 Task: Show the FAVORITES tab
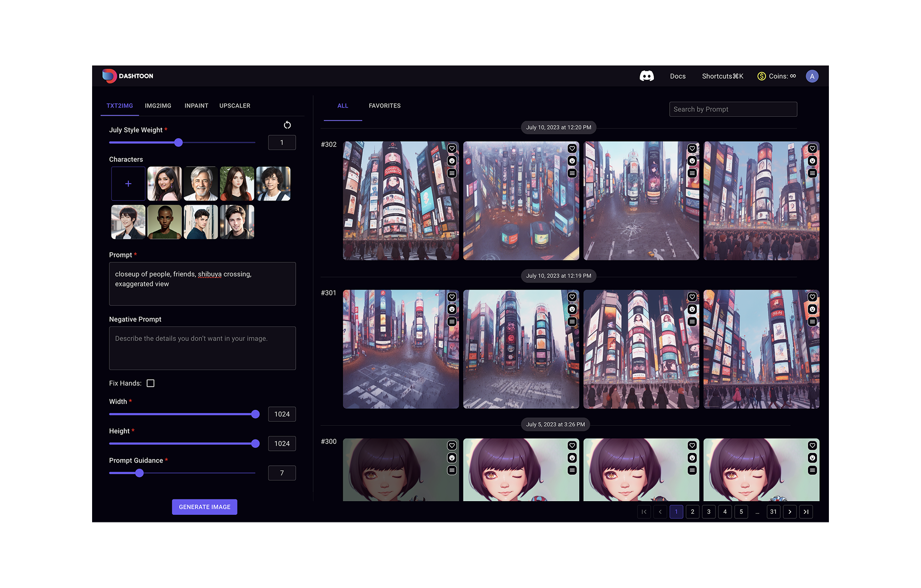click(385, 106)
